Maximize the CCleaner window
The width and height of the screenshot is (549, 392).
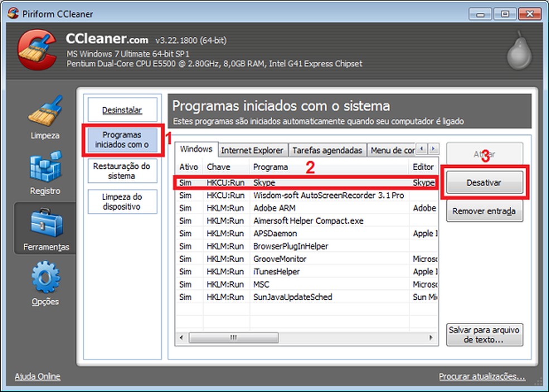click(x=504, y=14)
